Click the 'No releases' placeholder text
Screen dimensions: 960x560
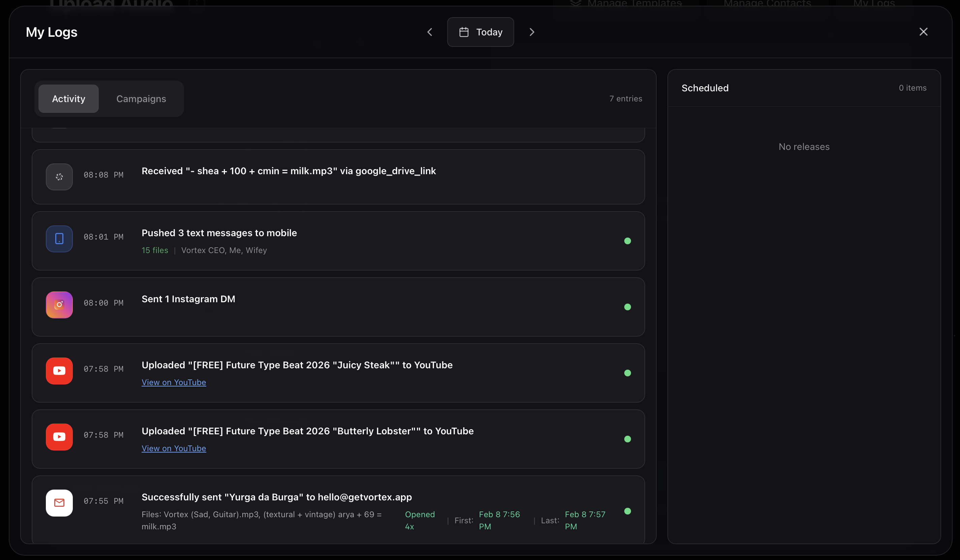point(804,147)
